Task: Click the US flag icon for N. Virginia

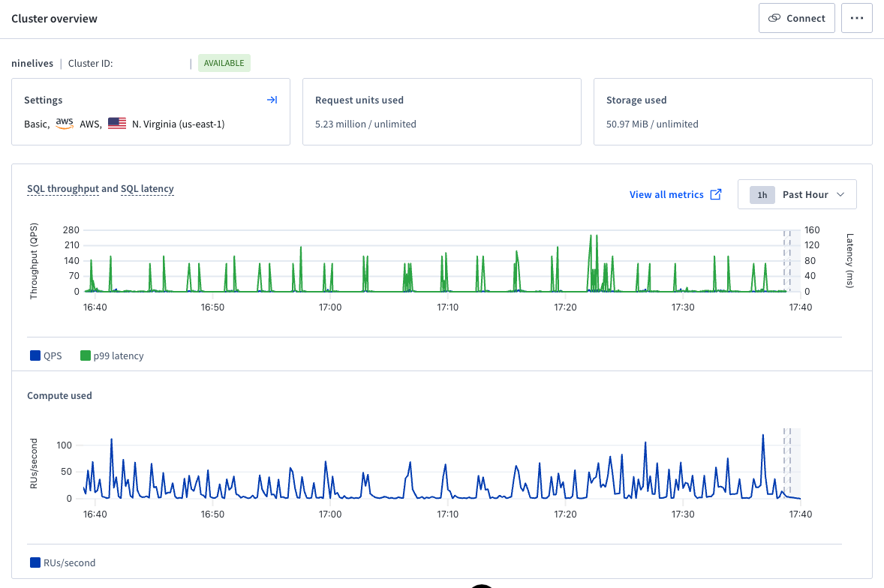Action: (117, 123)
